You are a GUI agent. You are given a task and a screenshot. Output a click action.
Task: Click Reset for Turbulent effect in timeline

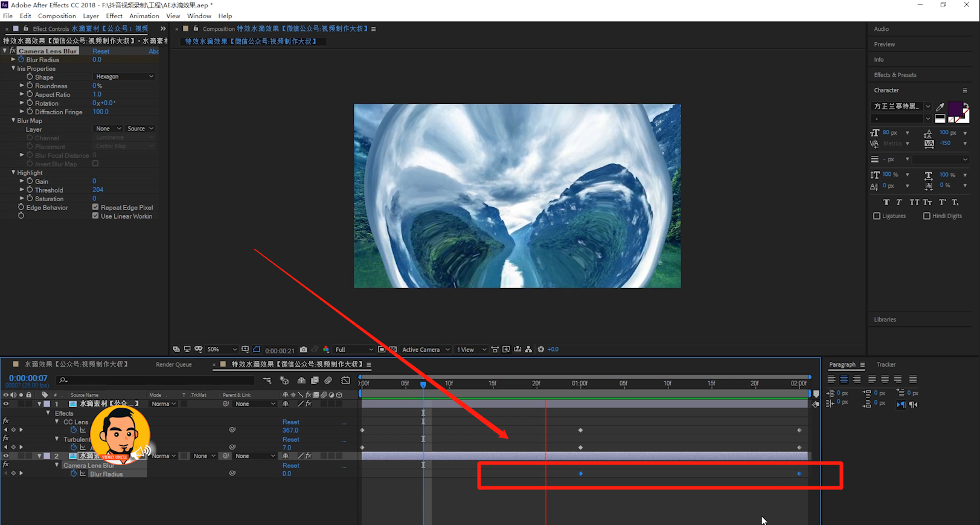(x=290, y=439)
